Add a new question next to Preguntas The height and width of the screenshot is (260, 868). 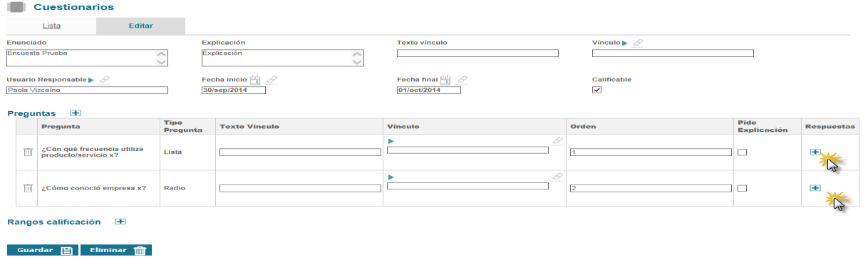76,113
